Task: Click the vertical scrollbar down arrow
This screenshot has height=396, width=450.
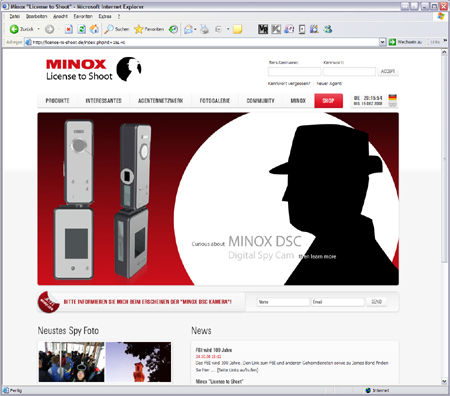Action: [444, 381]
